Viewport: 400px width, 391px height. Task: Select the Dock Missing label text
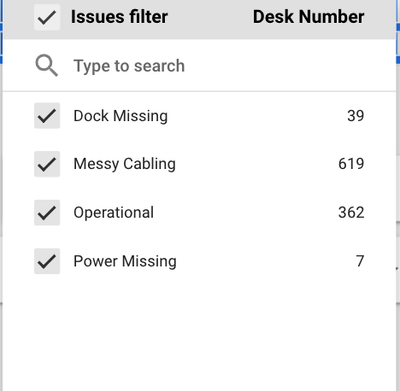[x=121, y=116]
